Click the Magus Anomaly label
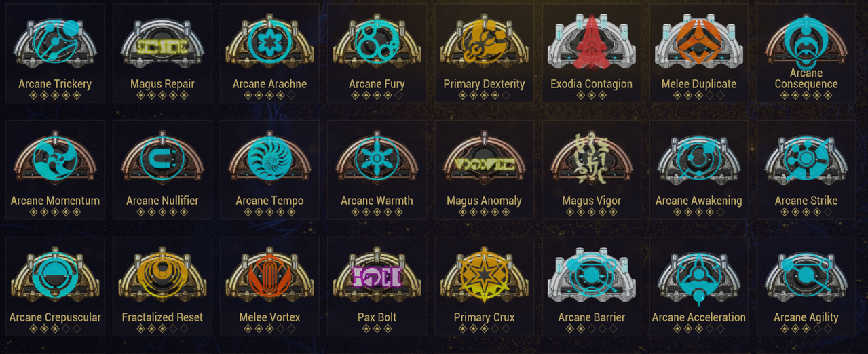The image size is (868, 354). tap(484, 201)
